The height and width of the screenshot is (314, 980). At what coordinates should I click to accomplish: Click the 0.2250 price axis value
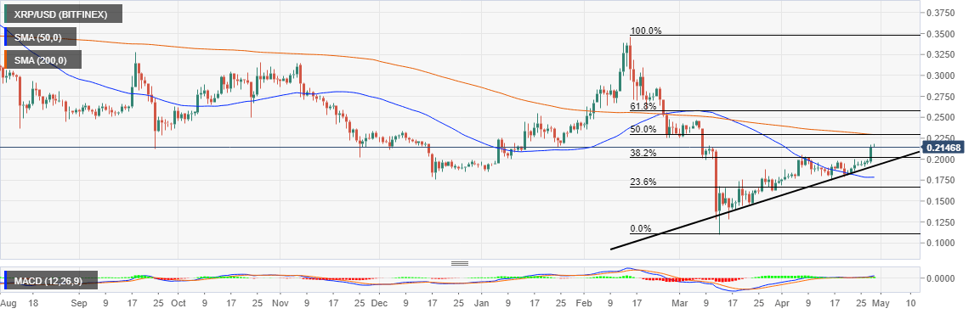pos(942,138)
